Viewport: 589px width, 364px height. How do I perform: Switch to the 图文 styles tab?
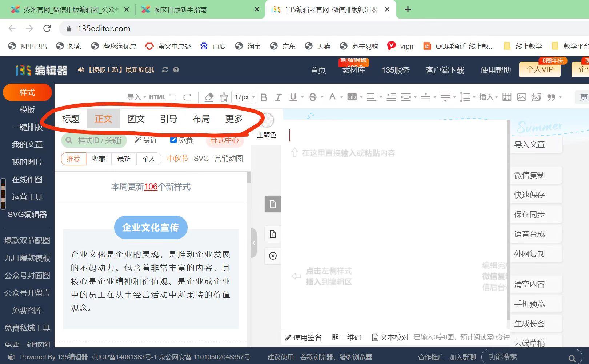[136, 119]
